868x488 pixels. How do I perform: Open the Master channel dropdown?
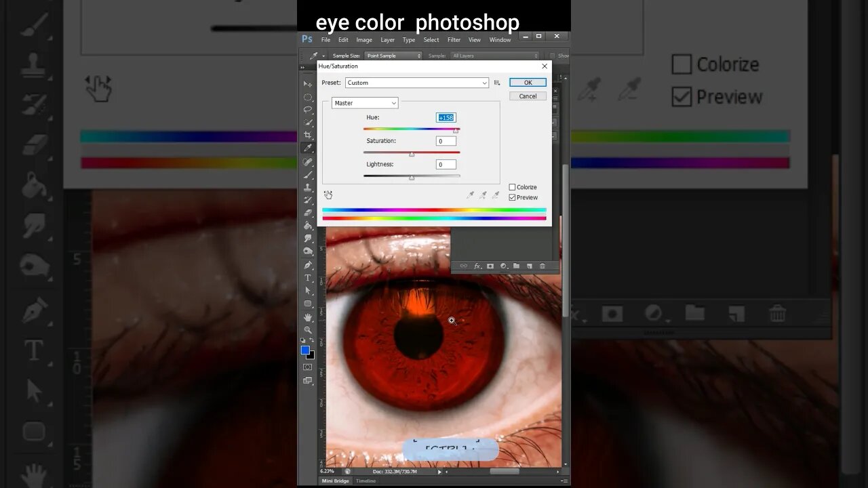click(x=365, y=103)
